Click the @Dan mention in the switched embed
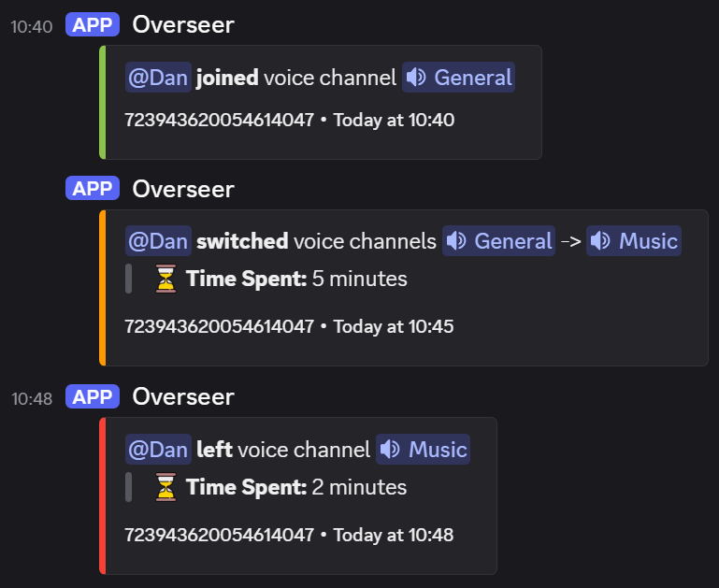Screen dimensions: 719x588 coord(158,241)
